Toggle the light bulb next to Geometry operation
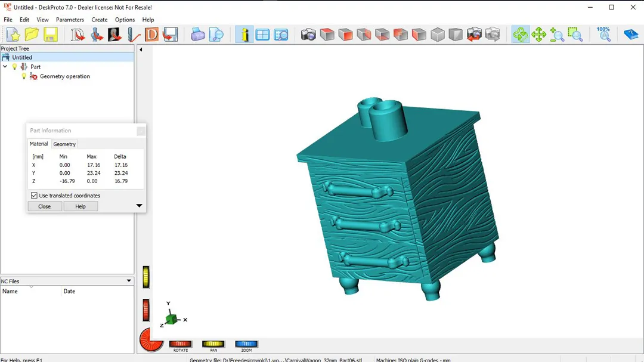 [x=24, y=76]
